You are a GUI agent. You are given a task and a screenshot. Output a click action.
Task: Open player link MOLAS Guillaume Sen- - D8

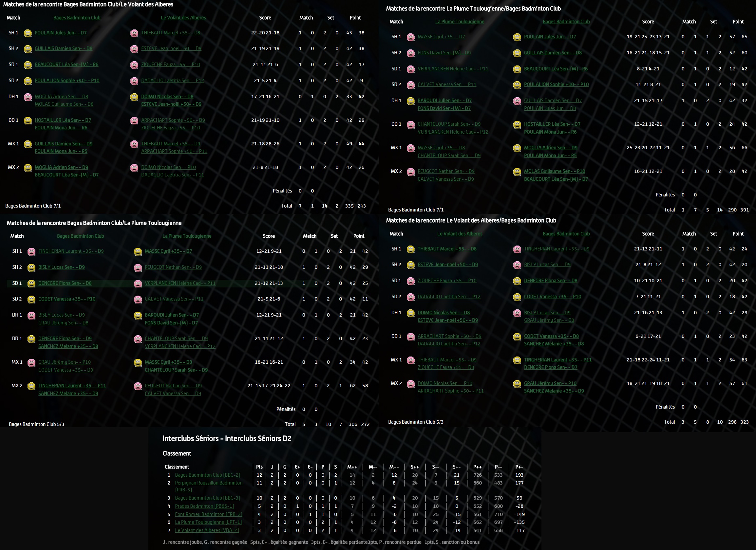(x=64, y=104)
